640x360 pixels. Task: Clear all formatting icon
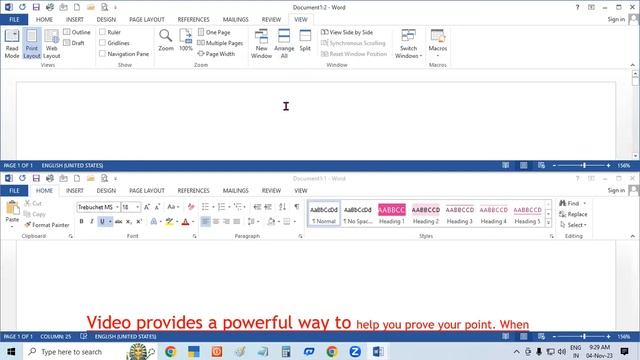pyautogui.click(x=191, y=207)
